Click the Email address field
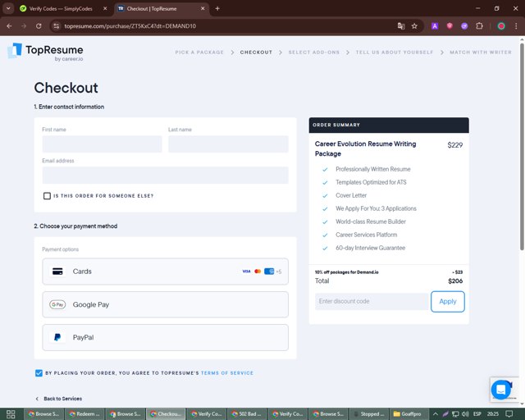The width and height of the screenshot is (525, 420). tap(165, 176)
